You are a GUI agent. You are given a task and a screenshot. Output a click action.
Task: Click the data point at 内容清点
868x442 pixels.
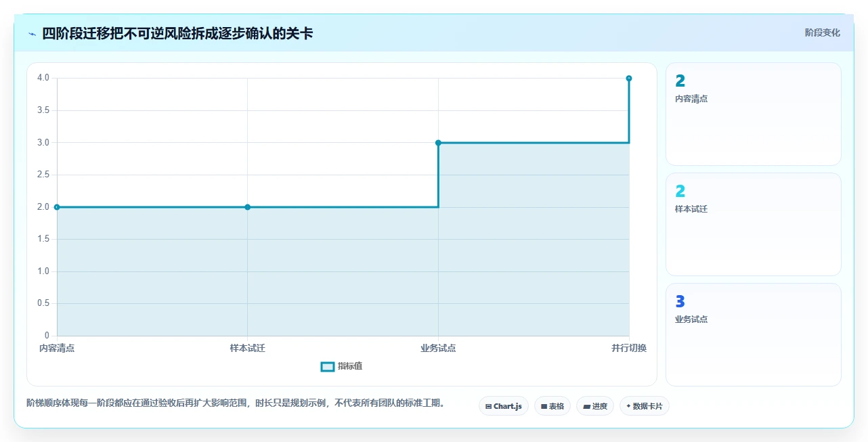[x=57, y=207]
